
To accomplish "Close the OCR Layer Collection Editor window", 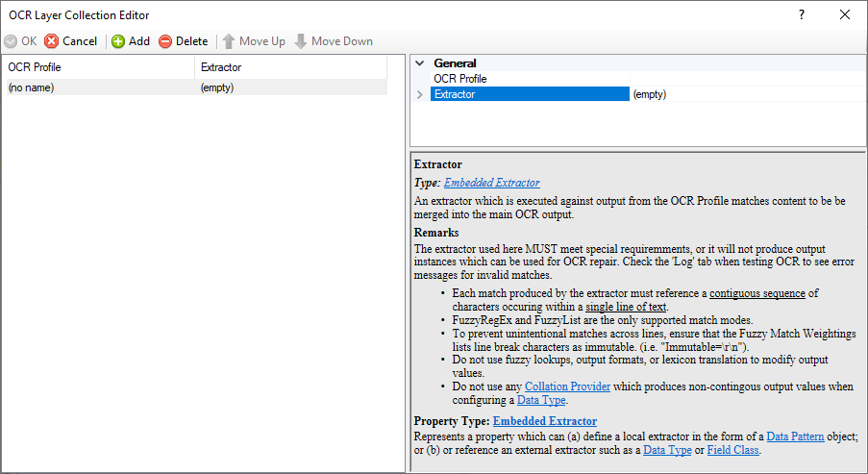I will tap(845, 15).
